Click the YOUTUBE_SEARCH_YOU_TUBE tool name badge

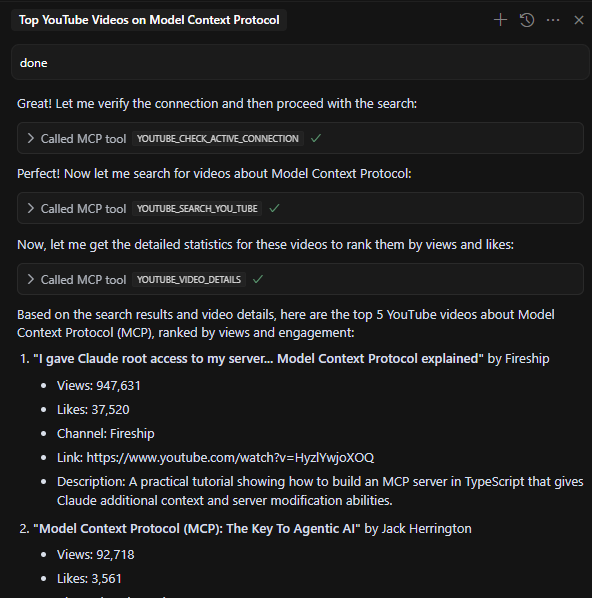[x=197, y=209]
